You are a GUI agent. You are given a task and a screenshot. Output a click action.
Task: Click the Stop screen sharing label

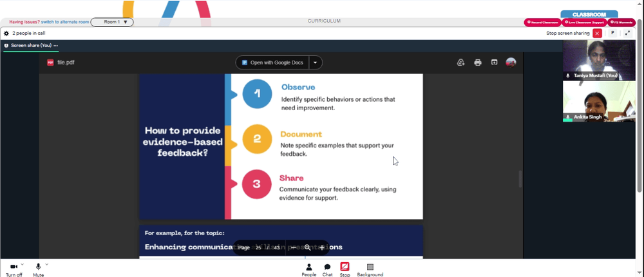(x=567, y=33)
